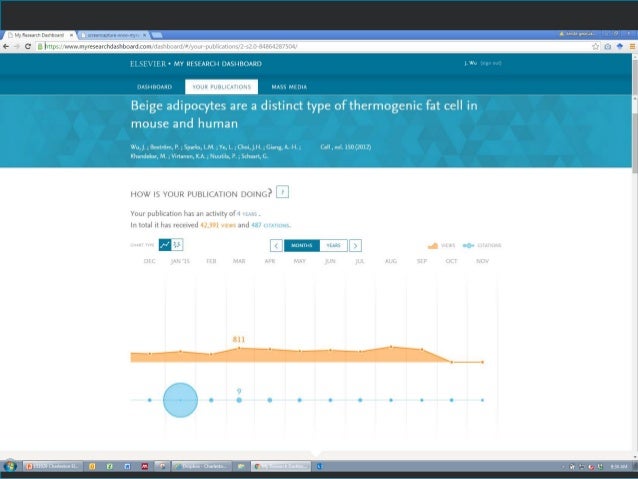The width and height of the screenshot is (638, 479).
Task: Click the November views data point
Action: click(483, 362)
